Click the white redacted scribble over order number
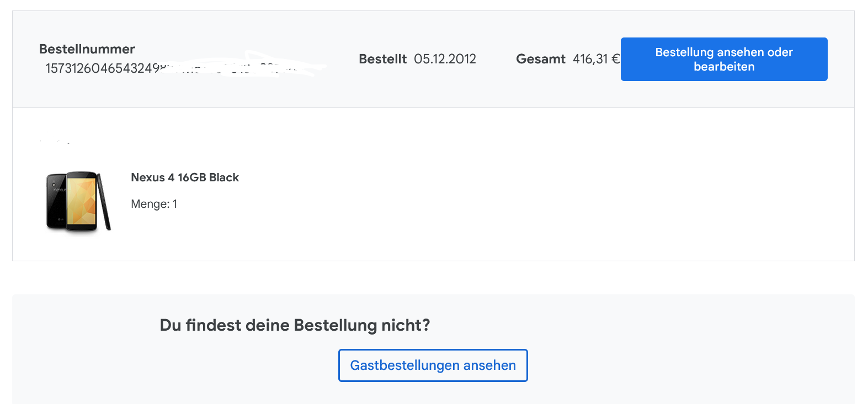The height and width of the screenshot is (404, 868). [x=248, y=65]
